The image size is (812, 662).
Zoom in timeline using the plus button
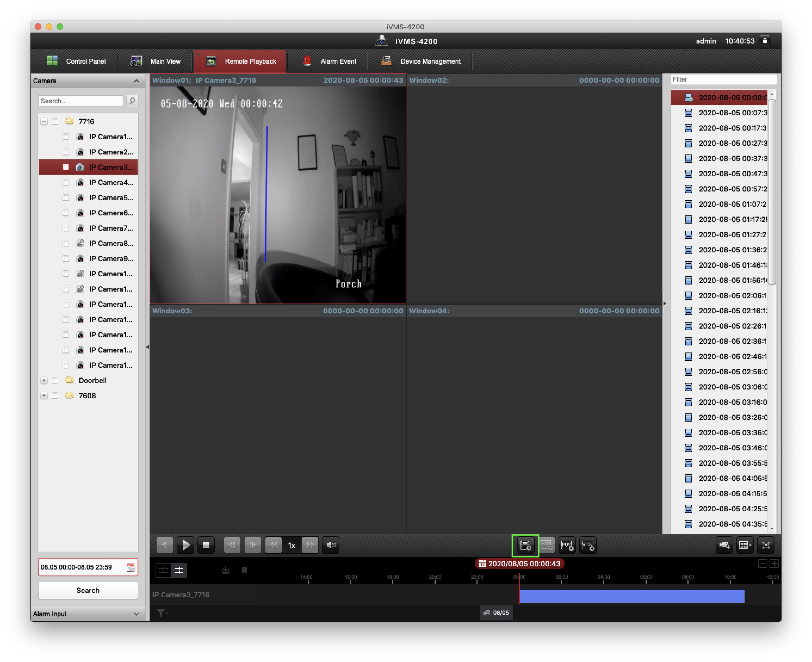(775, 563)
